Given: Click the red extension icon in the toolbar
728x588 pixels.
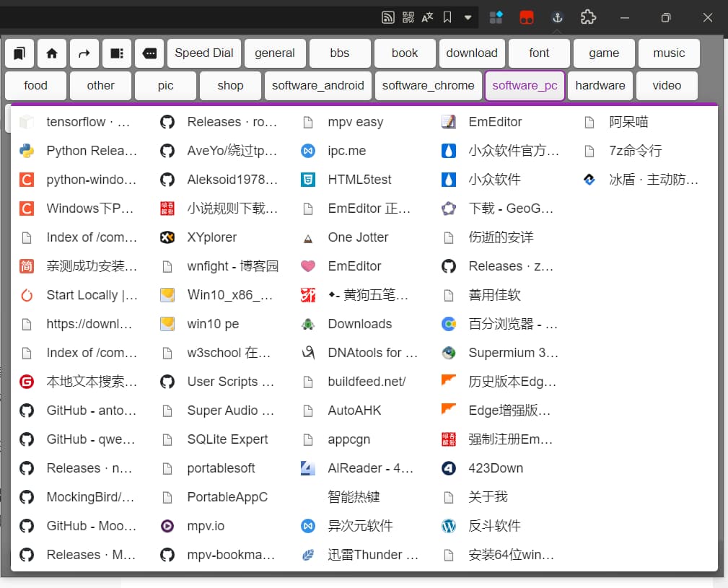Looking at the screenshot, I should coord(527,17).
